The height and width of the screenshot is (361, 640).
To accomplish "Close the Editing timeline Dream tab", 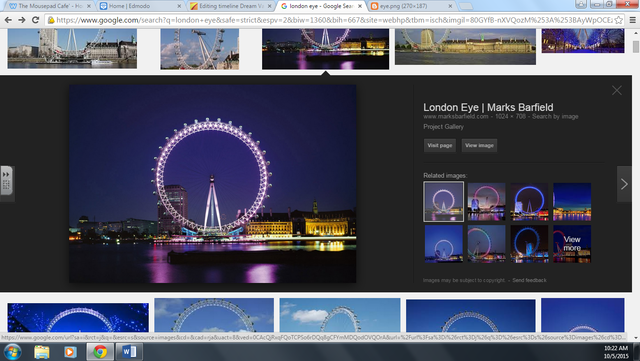I will (x=269, y=6).
